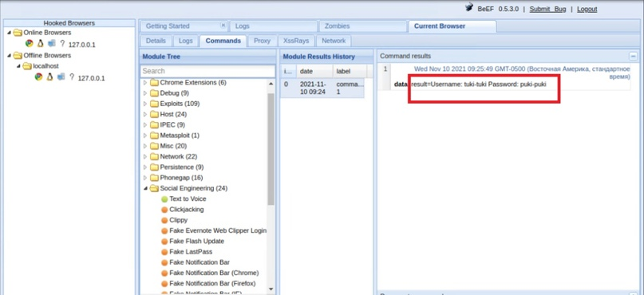Click the Chrome icon of the online hooked browser
The image size is (644, 295).
(x=30, y=43)
